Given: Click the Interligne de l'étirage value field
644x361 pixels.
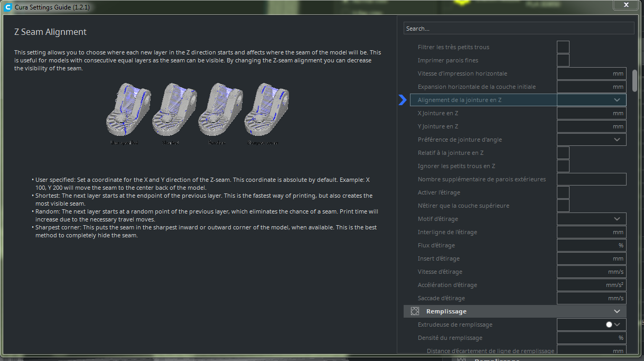Looking at the screenshot, I should click(x=592, y=232).
